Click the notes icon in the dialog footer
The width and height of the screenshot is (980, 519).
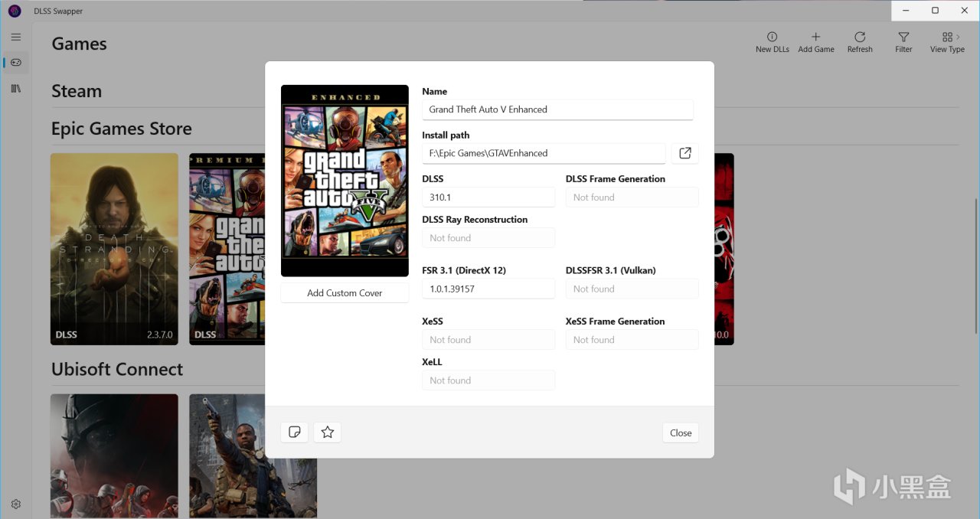click(x=295, y=432)
